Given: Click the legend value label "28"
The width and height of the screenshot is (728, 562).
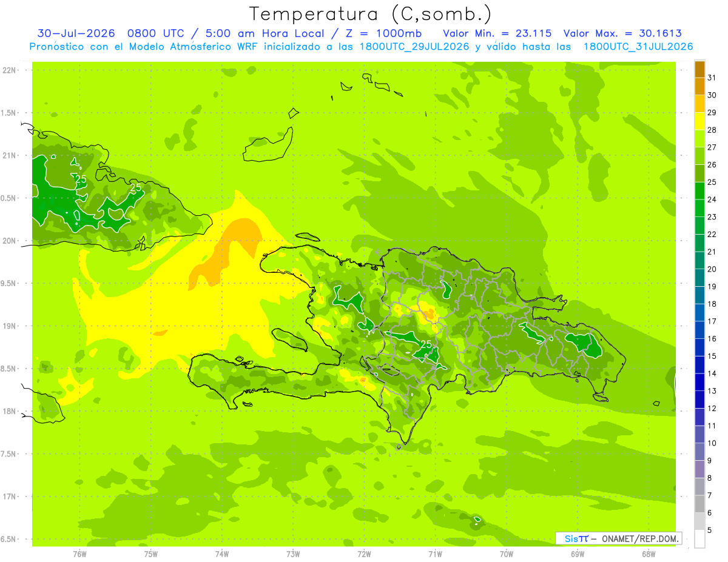Looking at the screenshot, I should pyautogui.click(x=712, y=130).
